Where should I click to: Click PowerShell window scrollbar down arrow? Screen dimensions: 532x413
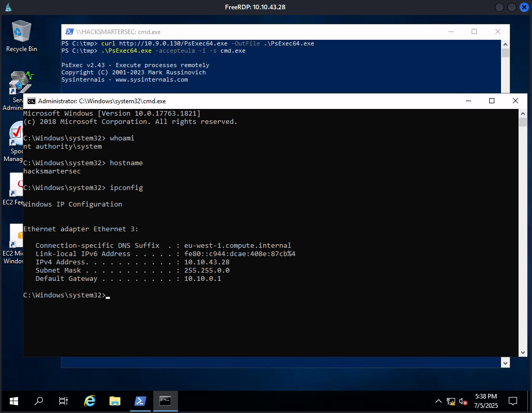pyautogui.click(x=505, y=363)
